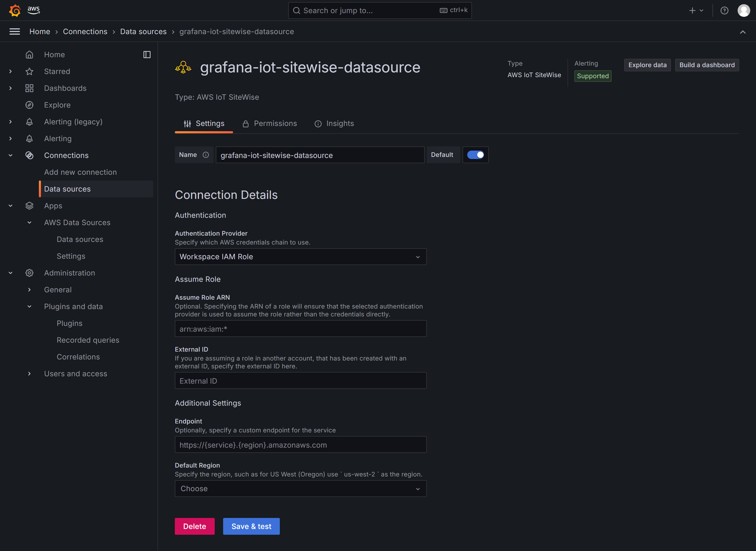Image resolution: width=756 pixels, height=551 pixels.
Task: Click the Alerting bell icon
Action: (29, 139)
